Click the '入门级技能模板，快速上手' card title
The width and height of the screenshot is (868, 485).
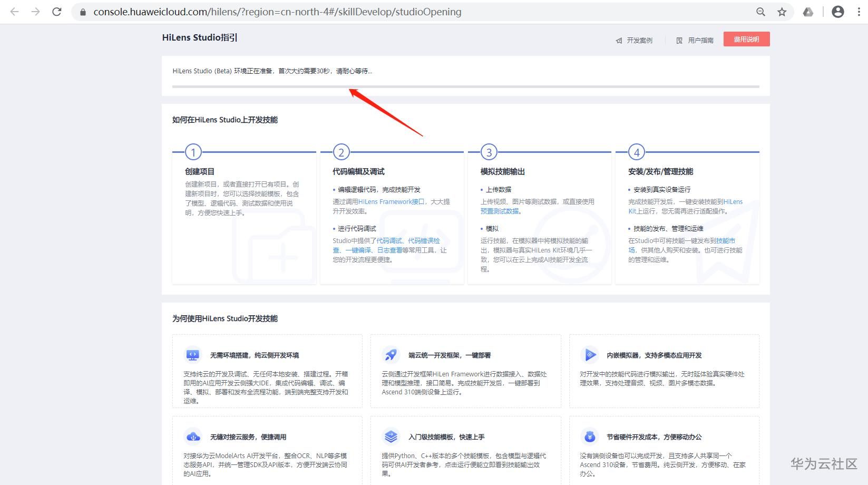point(446,437)
